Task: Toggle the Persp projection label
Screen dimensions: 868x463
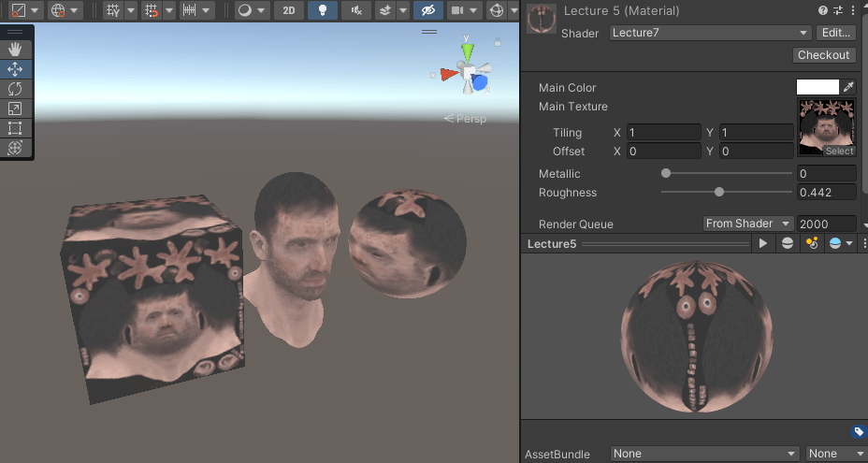Action: coord(465,119)
